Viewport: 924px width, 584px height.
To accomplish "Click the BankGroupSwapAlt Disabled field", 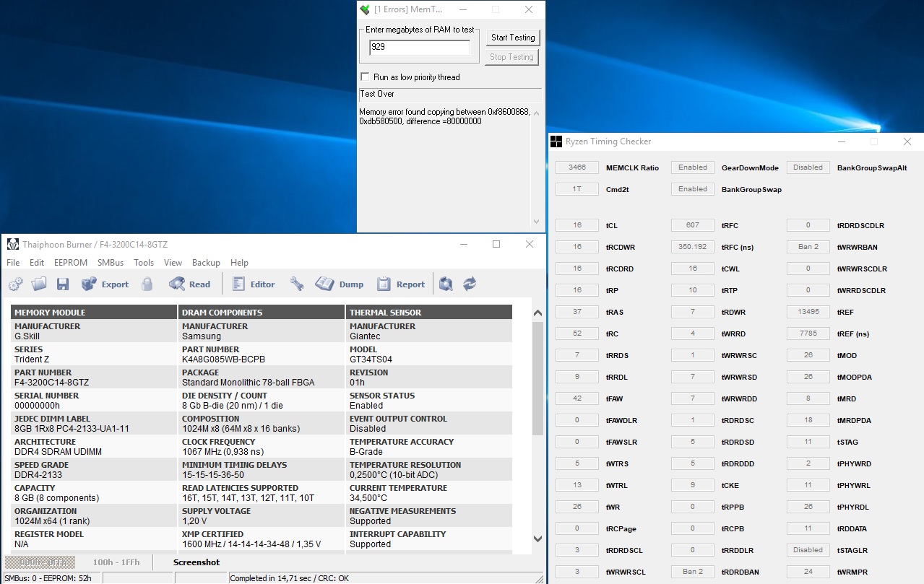I will click(x=808, y=167).
